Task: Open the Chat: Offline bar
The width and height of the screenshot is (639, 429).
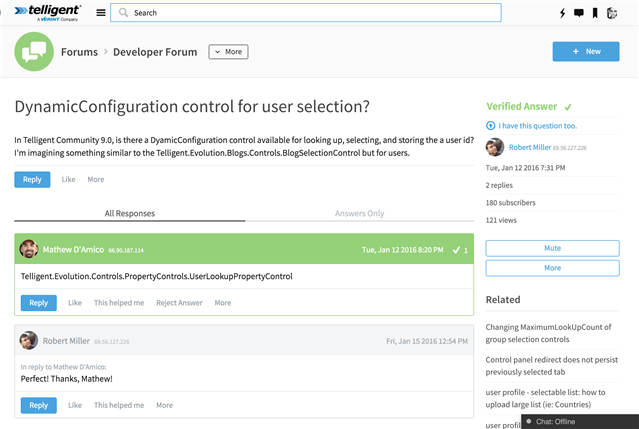Action: (580, 421)
